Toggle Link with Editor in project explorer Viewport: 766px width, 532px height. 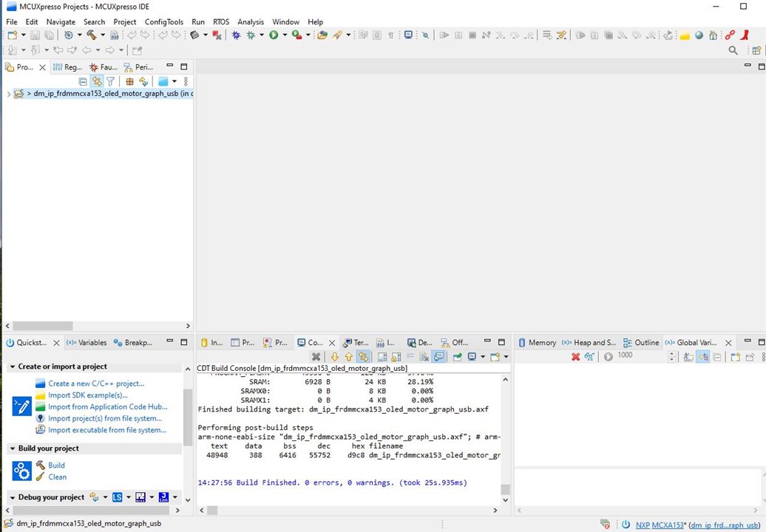[x=97, y=81]
